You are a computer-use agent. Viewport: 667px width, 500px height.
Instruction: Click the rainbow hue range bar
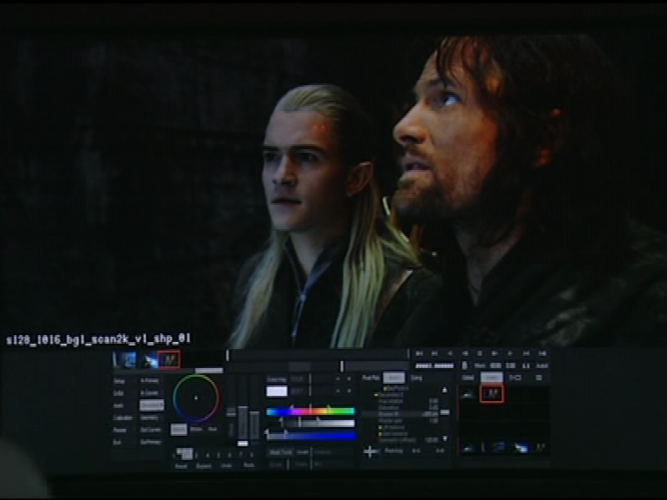click(310, 411)
